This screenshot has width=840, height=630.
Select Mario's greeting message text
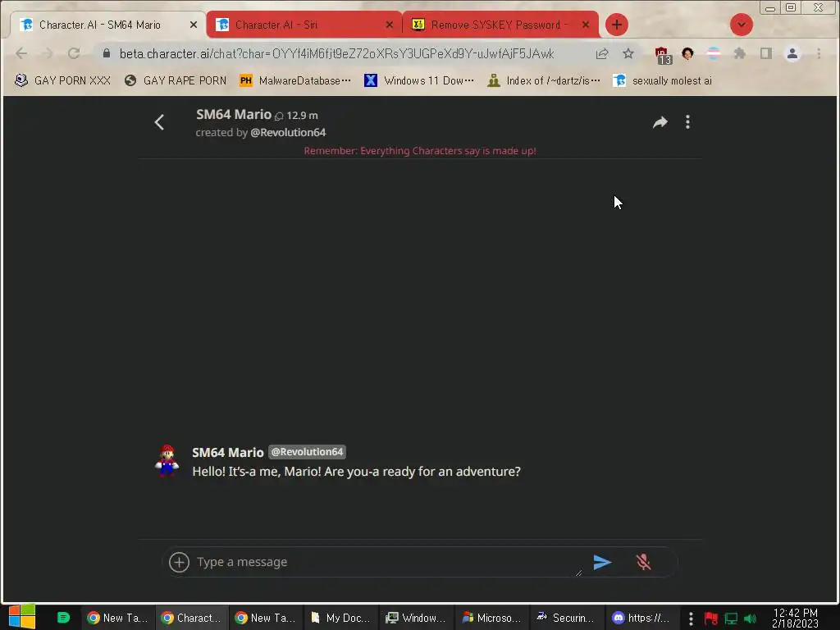[x=356, y=472]
